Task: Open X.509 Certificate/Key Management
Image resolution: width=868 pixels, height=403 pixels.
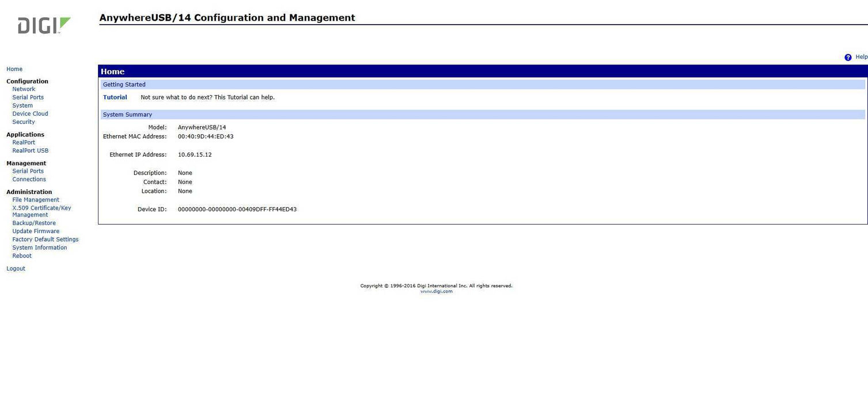Action: (41, 211)
